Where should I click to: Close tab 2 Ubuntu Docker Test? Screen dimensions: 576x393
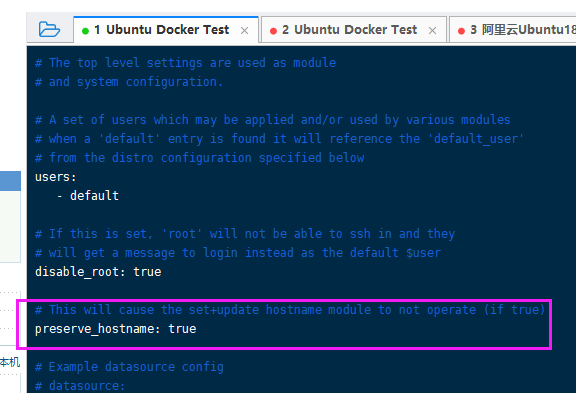432,30
